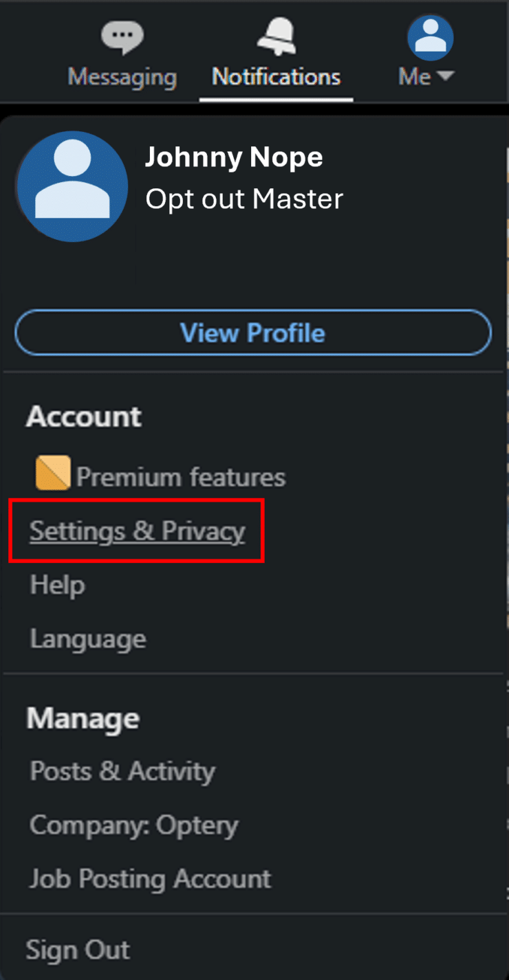The height and width of the screenshot is (980, 509).
Task: Go to Company: Optery page
Action: [133, 825]
